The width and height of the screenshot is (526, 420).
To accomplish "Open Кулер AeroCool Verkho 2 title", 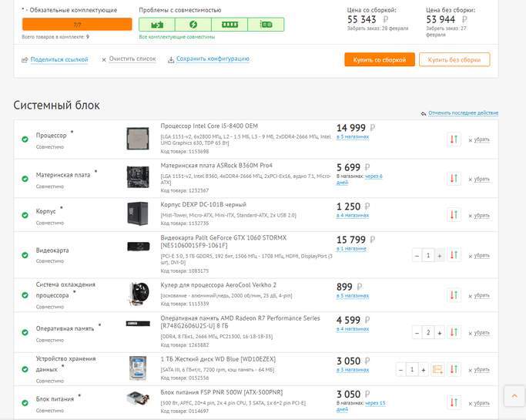I will (219, 285).
